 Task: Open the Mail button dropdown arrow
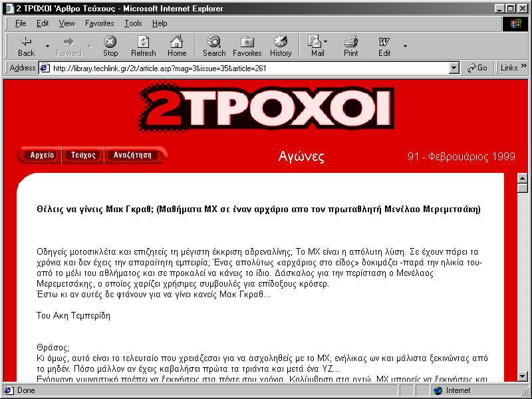point(326,42)
